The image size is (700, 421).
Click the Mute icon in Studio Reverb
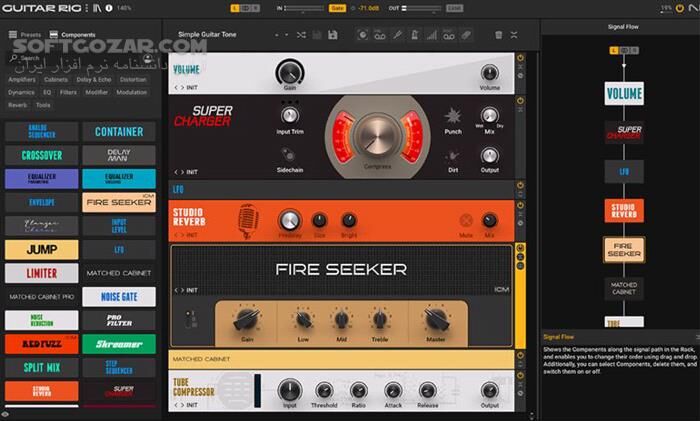[466, 221]
